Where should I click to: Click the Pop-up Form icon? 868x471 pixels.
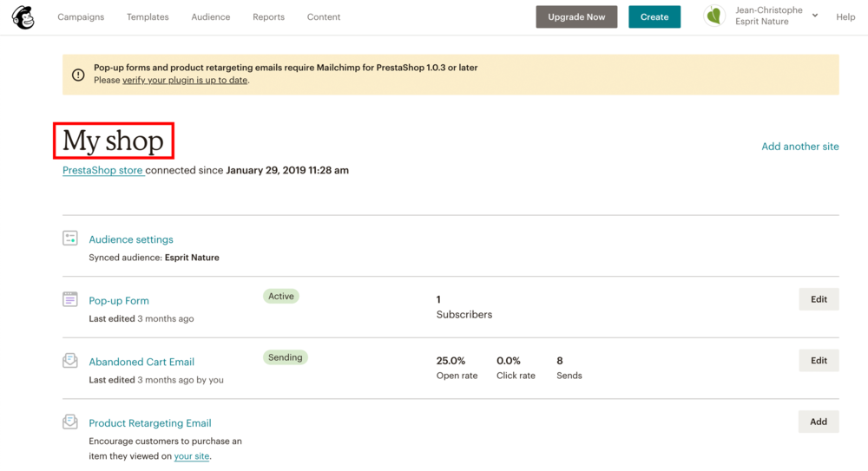coord(70,300)
